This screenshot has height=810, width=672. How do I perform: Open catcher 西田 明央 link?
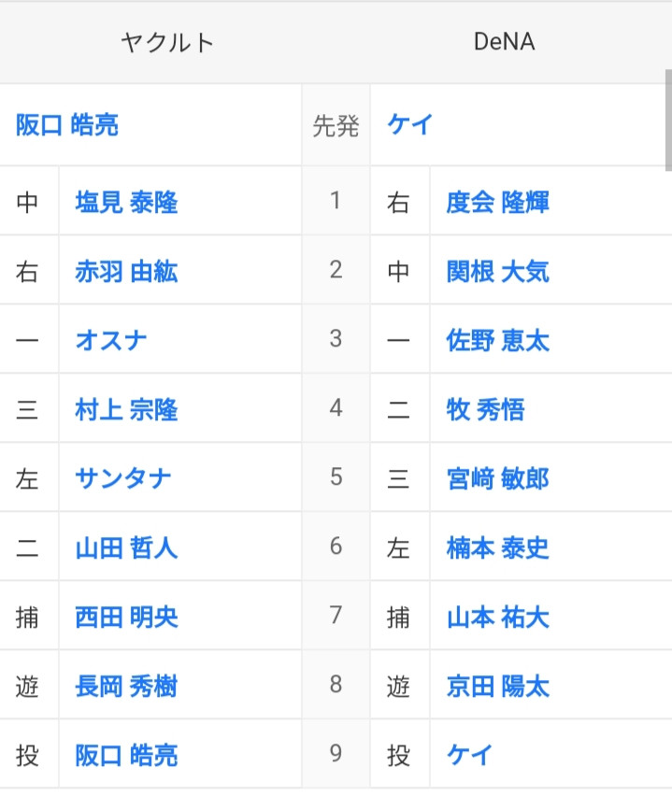[127, 618]
